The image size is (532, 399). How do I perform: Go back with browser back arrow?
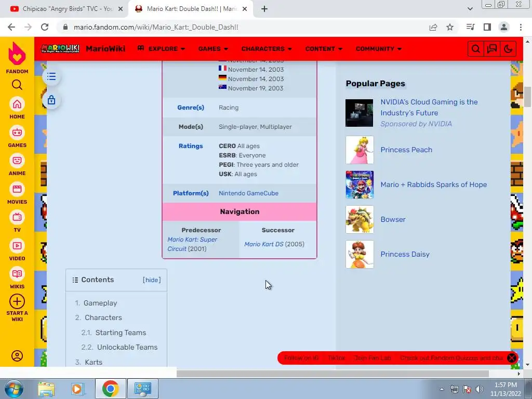pyautogui.click(x=11, y=27)
